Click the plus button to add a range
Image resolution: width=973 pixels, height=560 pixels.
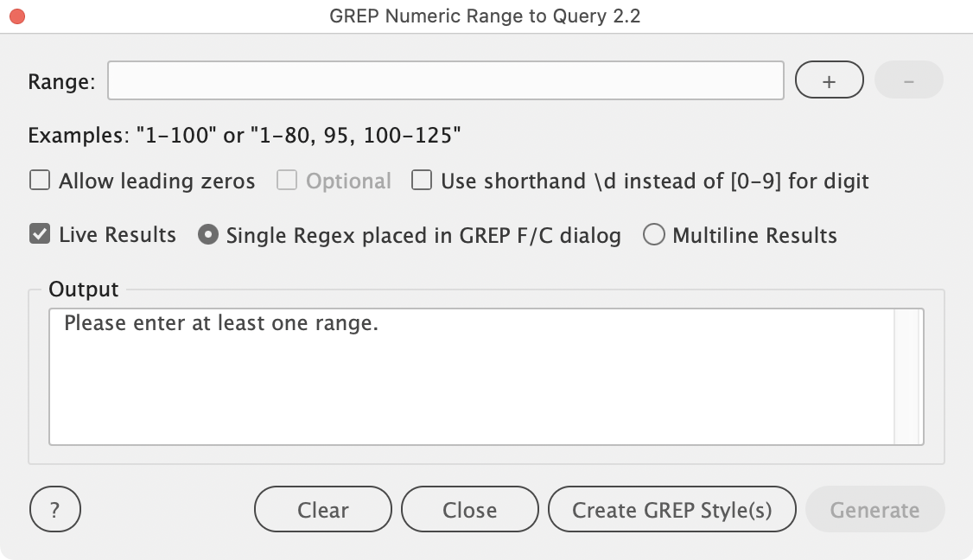pyautogui.click(x=829, y=81)
